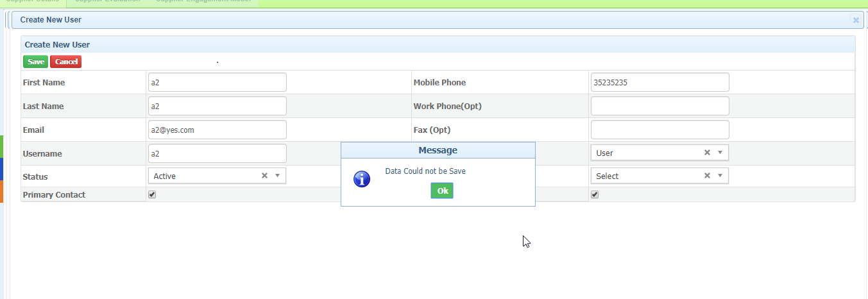Toggle the checkbox below the Select dropdown
Viewport: 868px width, 299px height.
595,194
